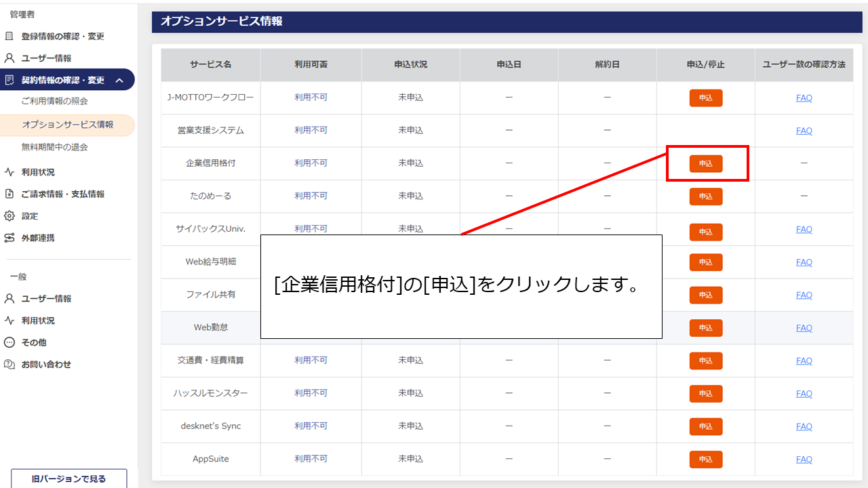Click the 利用状況 pulse icon under 管理者
The width and height of the screenshot is (868, 488).
click(9, 172)
